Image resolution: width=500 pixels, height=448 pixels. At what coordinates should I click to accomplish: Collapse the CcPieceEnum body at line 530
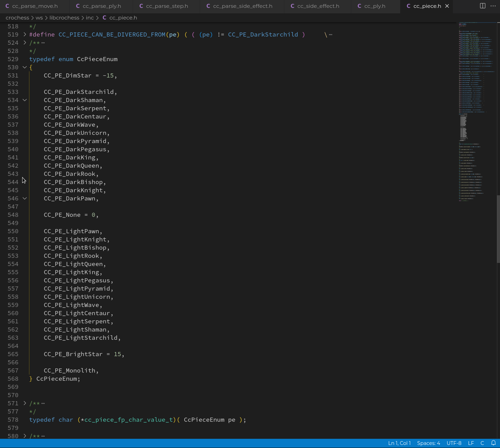click(24, 67)
